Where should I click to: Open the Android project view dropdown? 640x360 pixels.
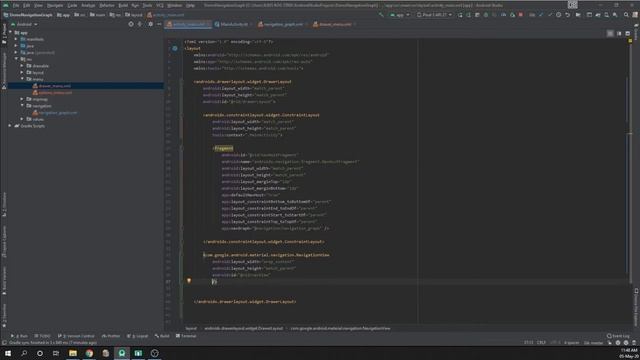click(x=24, y=24)
